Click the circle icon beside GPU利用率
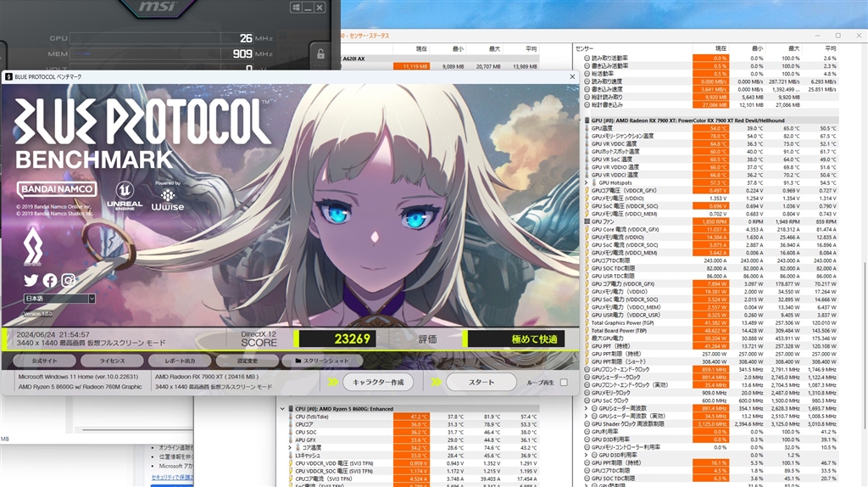 (587, 432)
